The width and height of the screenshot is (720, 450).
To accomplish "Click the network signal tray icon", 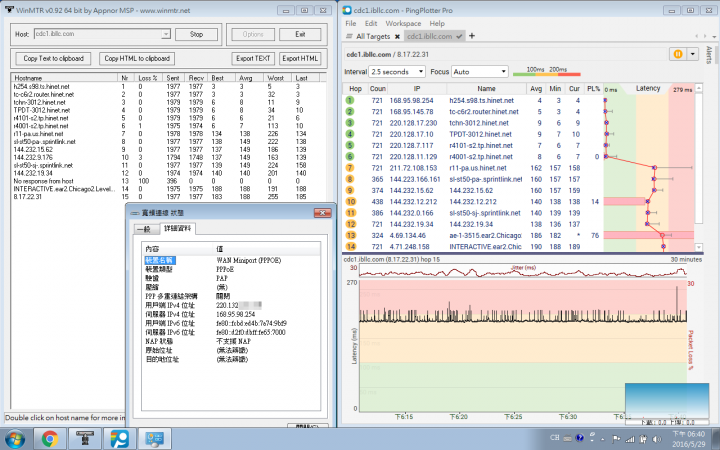I will tap(630, 439).
